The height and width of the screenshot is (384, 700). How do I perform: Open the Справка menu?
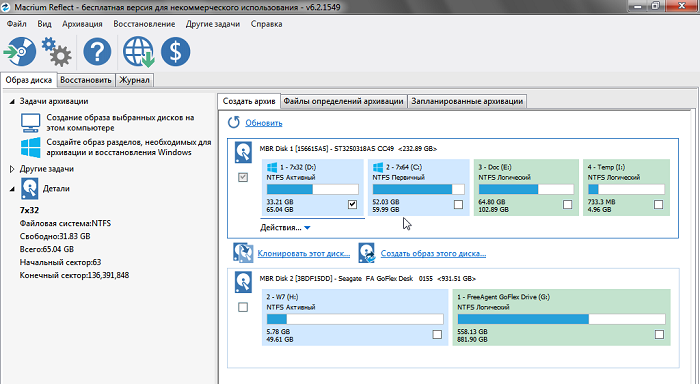click(267, 24)
